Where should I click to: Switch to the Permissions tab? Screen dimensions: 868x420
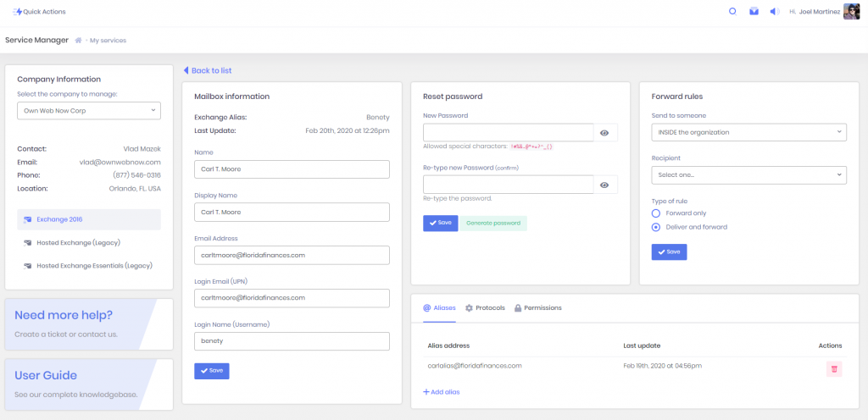(538, 308)
